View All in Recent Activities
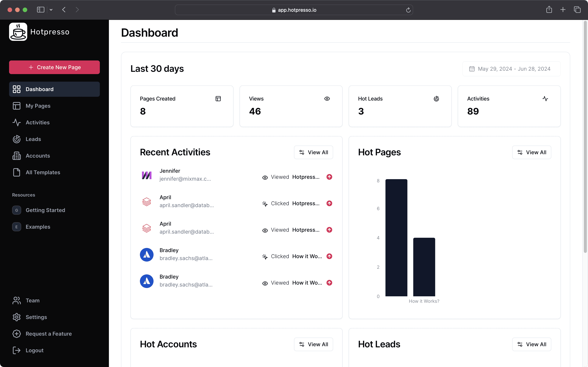The height and width of the screenshot is (367, 588). click(313, 153)
